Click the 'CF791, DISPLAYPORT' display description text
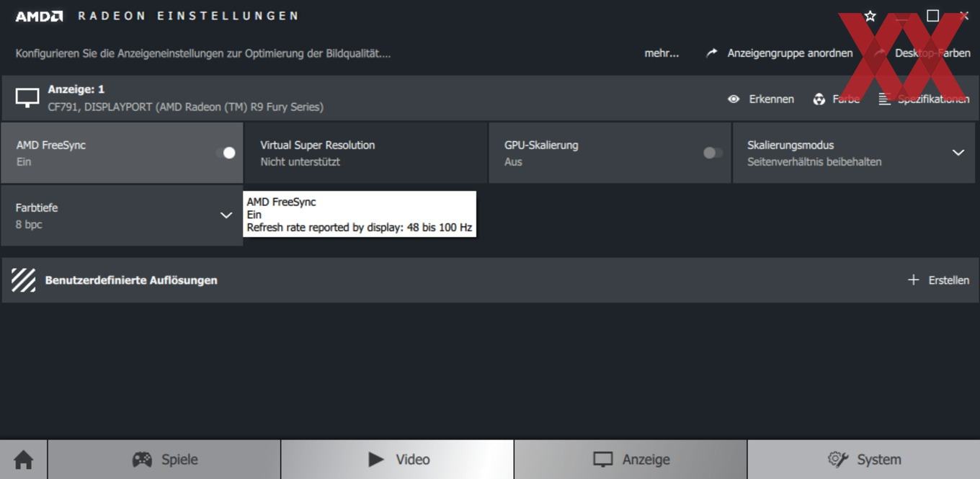This screenshot has height=479, width=980. point(185,107)
